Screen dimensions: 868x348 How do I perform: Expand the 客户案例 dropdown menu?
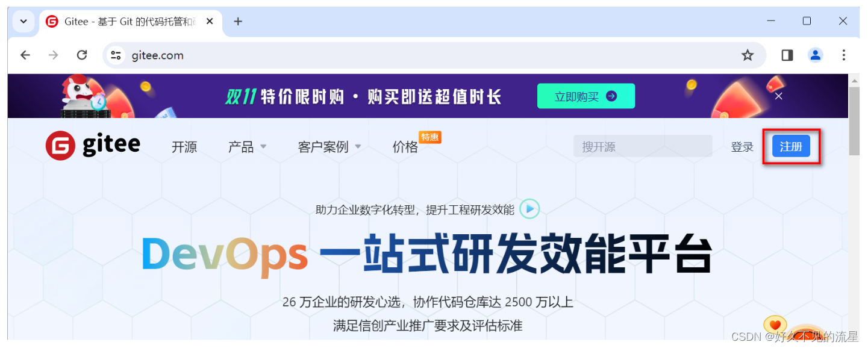329,147
